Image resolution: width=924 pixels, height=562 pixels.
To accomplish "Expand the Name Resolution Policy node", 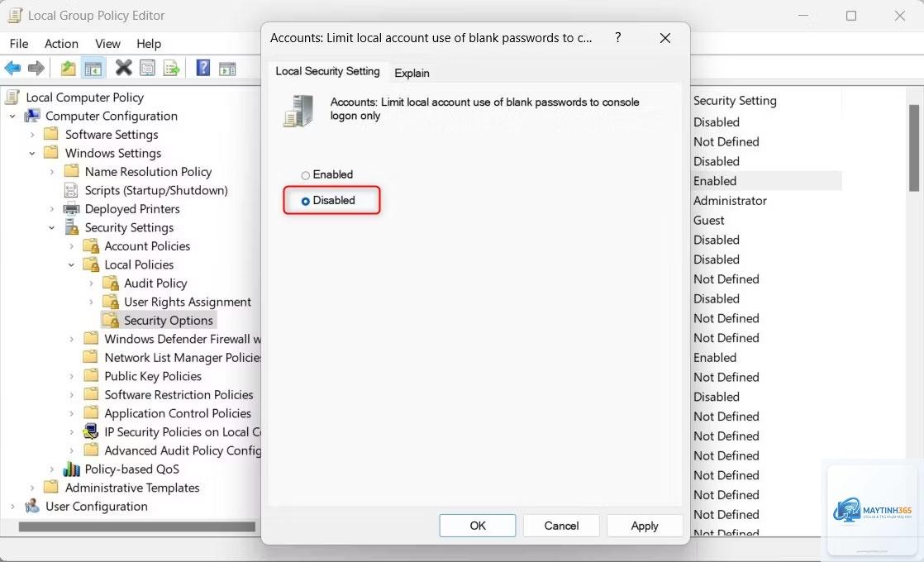I will 52,171.
